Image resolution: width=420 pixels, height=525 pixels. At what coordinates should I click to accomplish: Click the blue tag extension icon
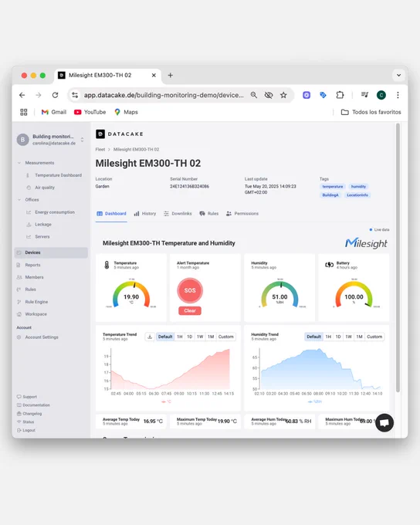click(323, 95)
